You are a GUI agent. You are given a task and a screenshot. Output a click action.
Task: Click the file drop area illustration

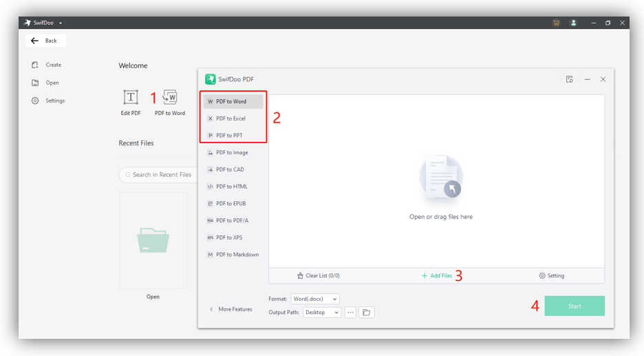pyautogui.click(x=441, y=177)
